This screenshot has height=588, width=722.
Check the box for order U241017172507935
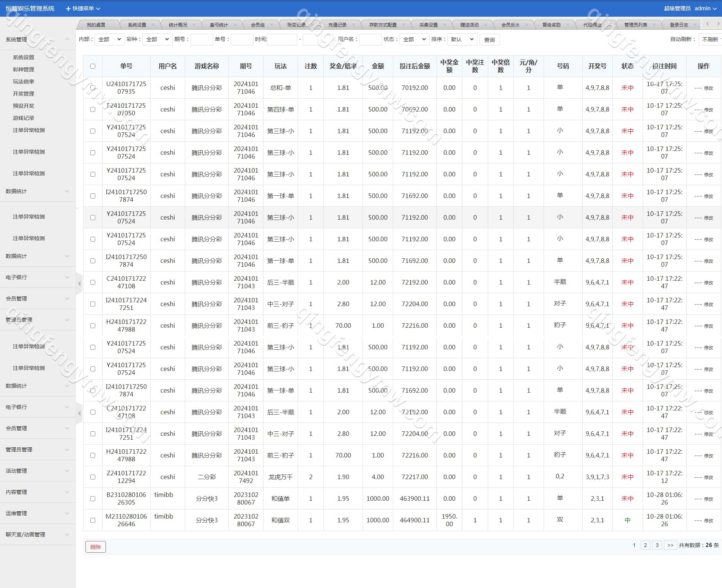pyautogui.click(x=93, y=88)
